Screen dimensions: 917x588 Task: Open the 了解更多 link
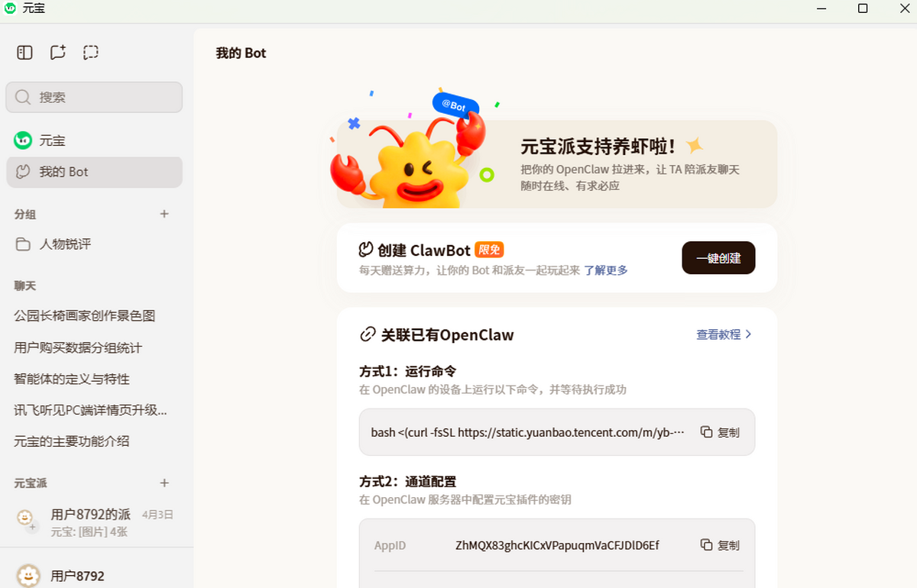point(606,270)
